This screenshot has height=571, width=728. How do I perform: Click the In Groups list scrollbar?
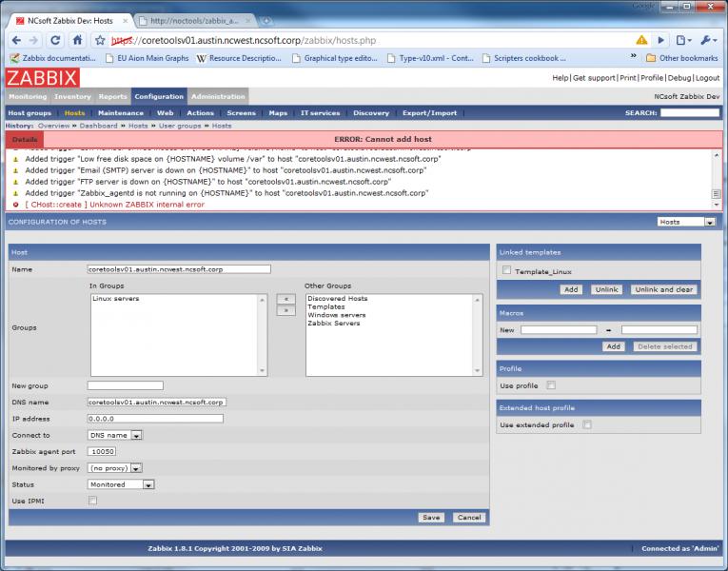click(x=263, y=335)
